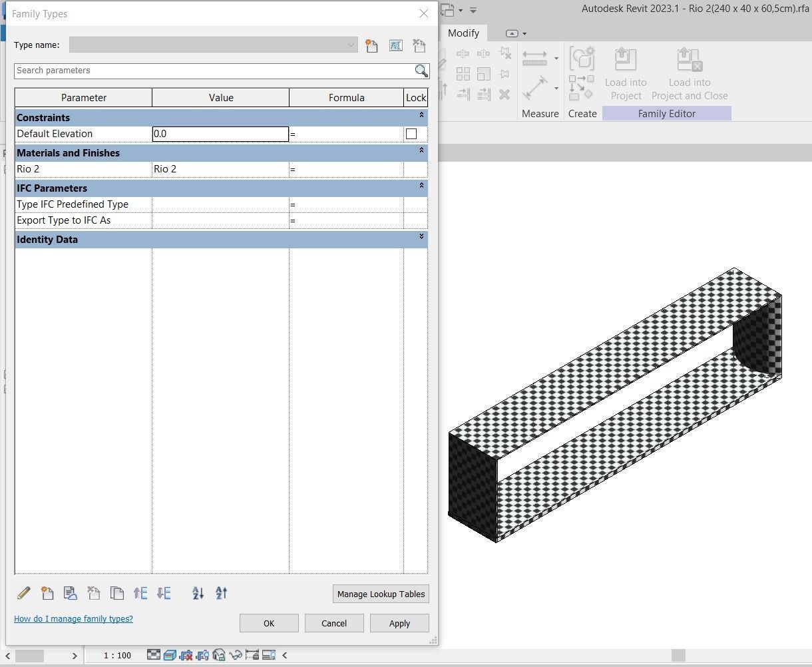Click the Delete Type icon

tap(419, 45)
